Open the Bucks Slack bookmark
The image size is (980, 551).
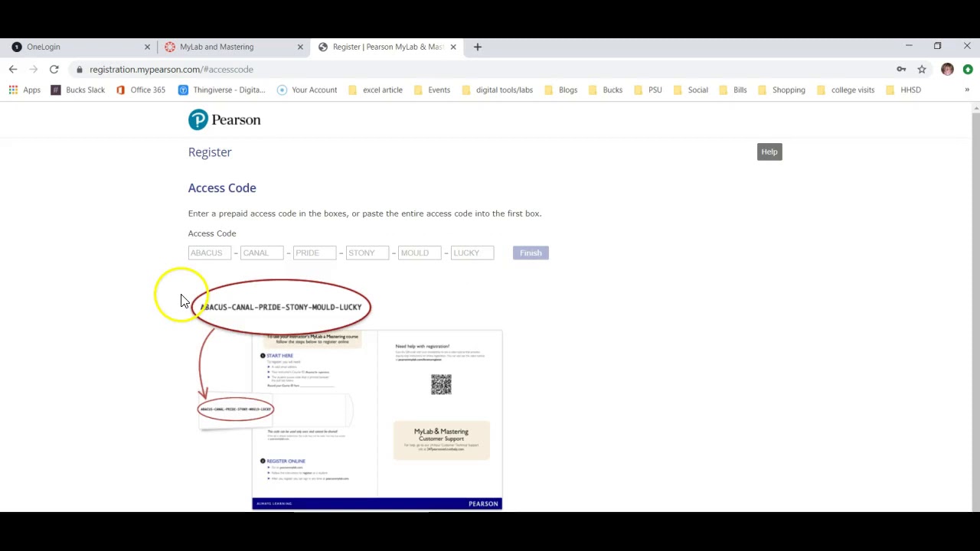tap(77, 90)
